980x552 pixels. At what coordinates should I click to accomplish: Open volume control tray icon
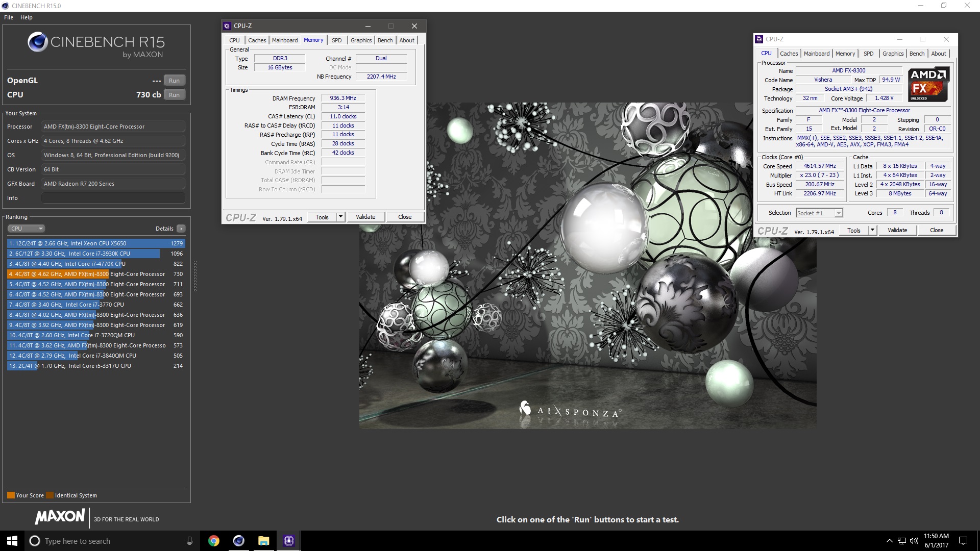coord(914,541)
